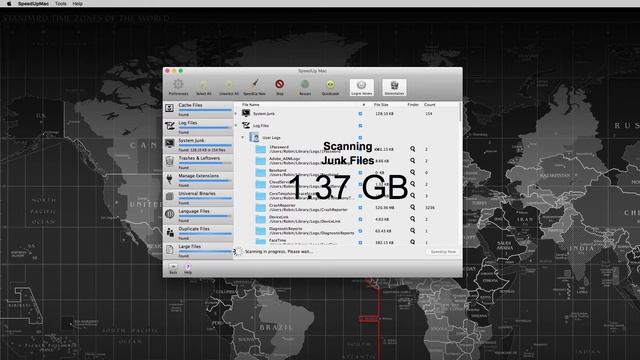The image size is (640, 360).
Task: Toggle checkbox for CrashReporter row
Action: pos(360,207)
